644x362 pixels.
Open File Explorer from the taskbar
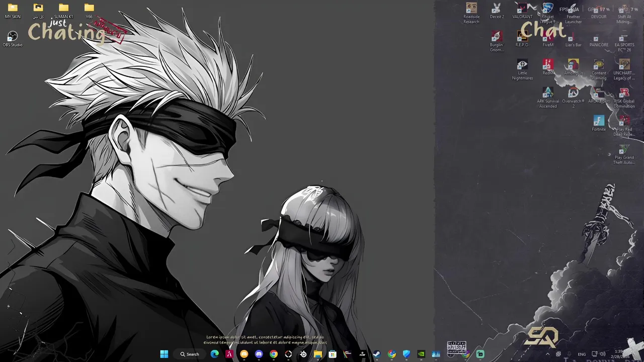[317, 354]
